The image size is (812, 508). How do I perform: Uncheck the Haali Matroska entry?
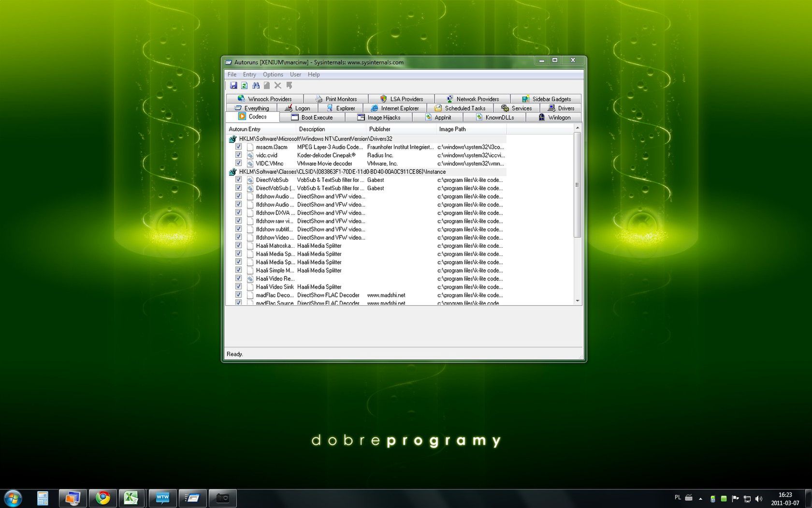[238, 245]
